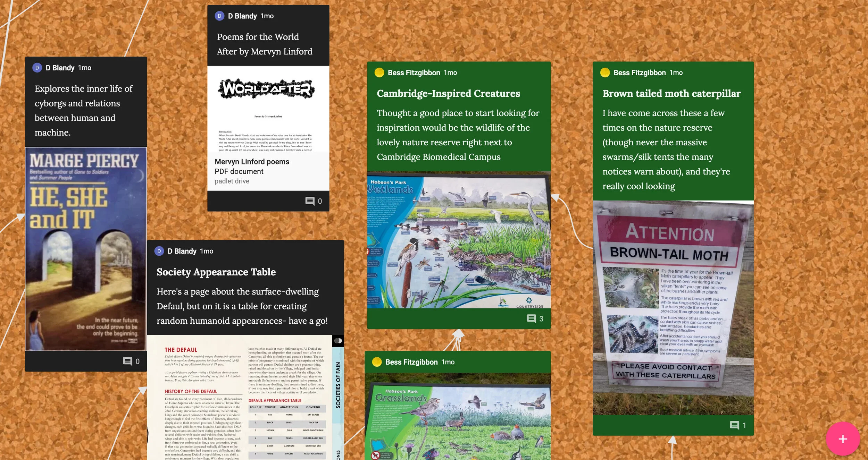868x460 pixels.
Task: Click D Blandy avatar on Society Appearance Table
Action: 159,251
